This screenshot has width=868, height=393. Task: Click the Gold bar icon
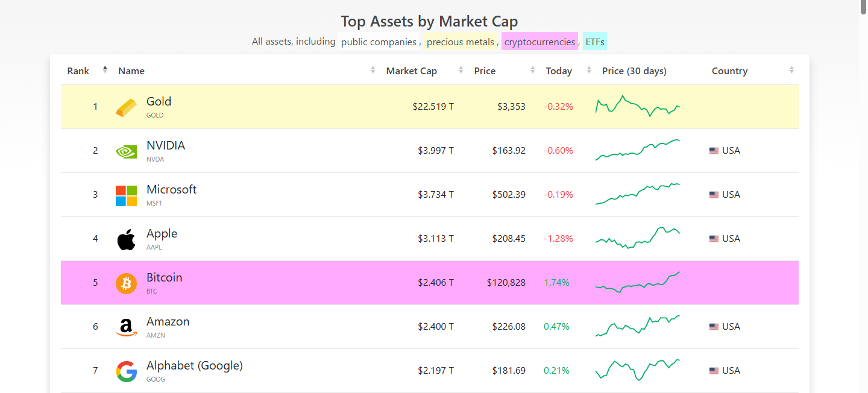127,107
